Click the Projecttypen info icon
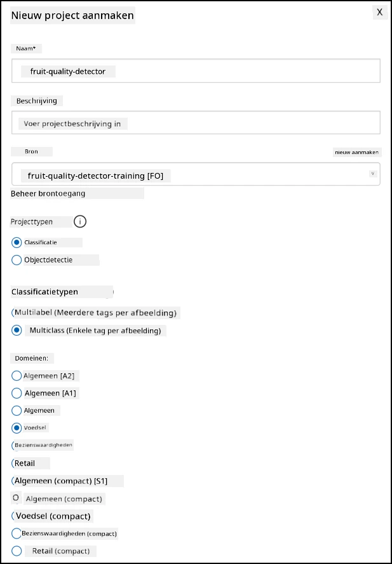Image resolution: width=392 pixels, height=564 pixels. (x=80, y=221)
